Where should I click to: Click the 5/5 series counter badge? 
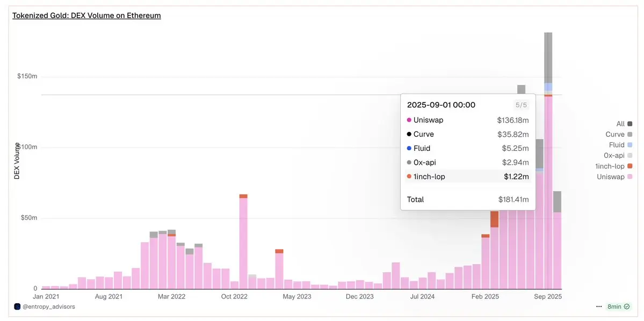[521, 105]
